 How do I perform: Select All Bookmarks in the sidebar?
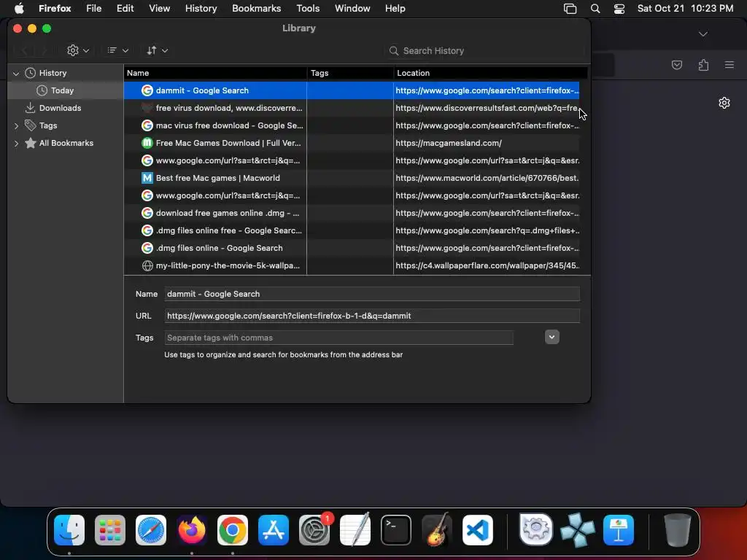coord(66,144)
